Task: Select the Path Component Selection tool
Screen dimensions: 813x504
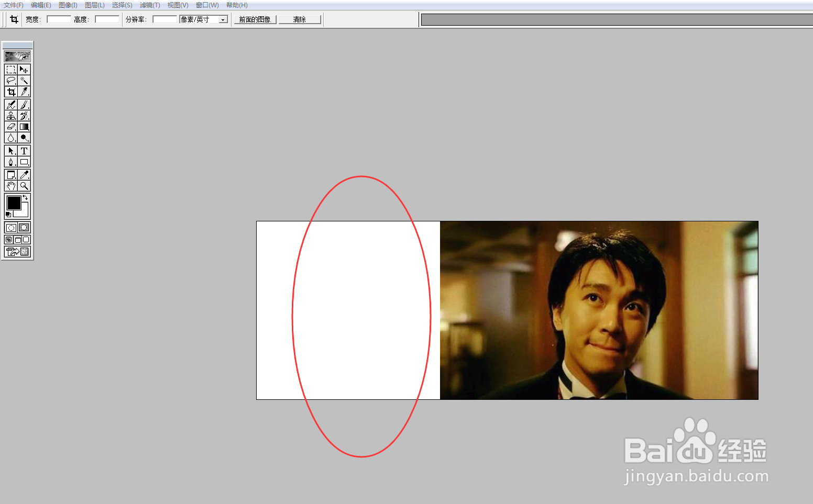Action: pyautogui.click(x=11, y=151)
